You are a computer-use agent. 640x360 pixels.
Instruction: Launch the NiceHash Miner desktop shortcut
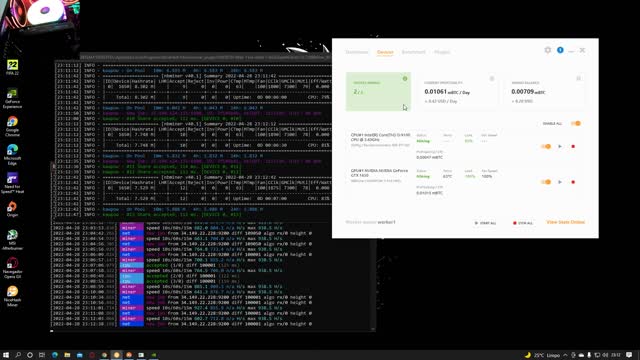[12, 296]
